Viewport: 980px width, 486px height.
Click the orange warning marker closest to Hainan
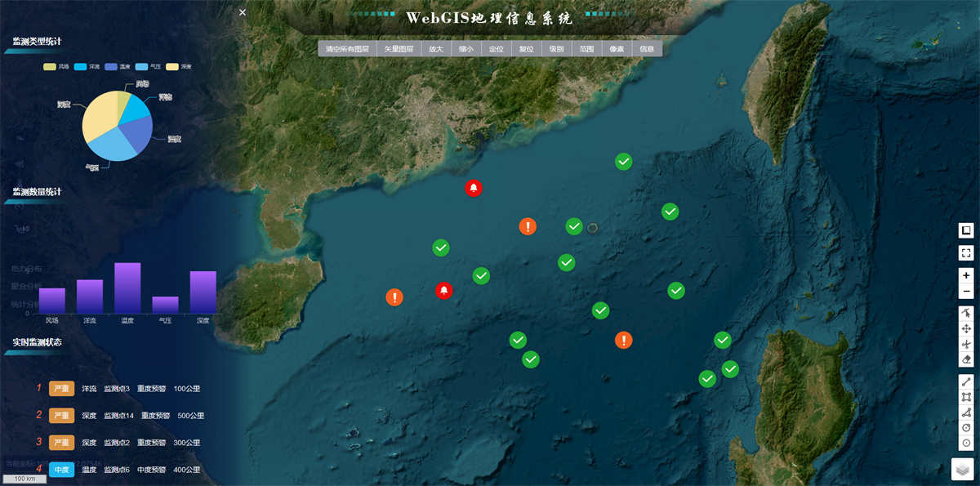(394, 297)
